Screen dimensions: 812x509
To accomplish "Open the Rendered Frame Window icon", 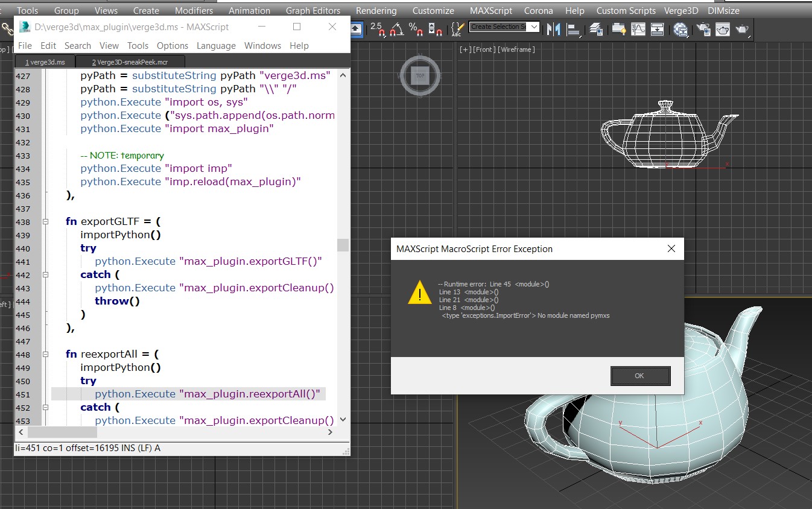I will coord(723,29).
